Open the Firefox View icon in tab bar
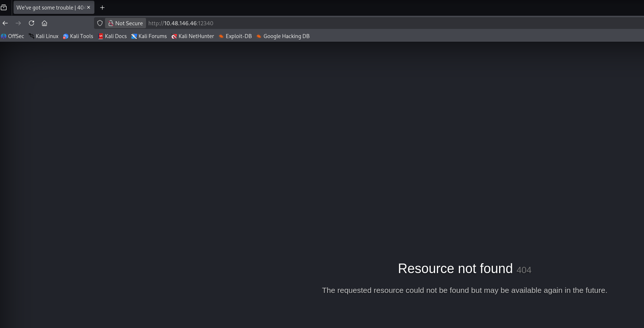This screenshot has height=328, width=644. click(4, 7)
